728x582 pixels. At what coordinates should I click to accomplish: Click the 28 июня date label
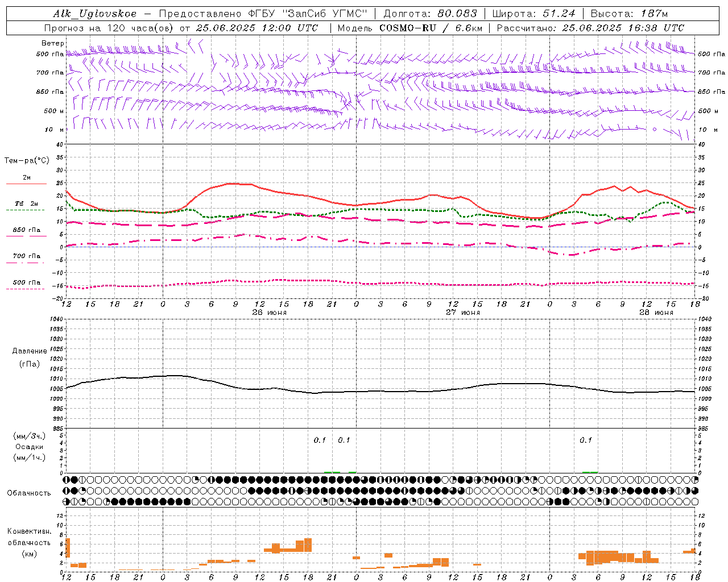656,313
